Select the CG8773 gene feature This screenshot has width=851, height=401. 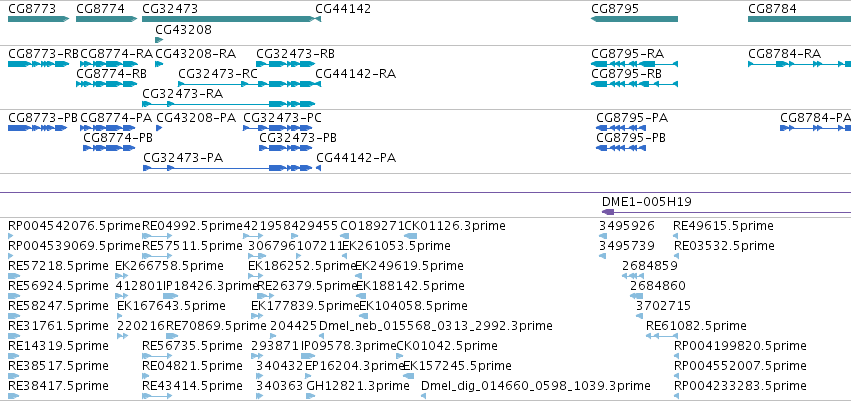tap(39, 19)
